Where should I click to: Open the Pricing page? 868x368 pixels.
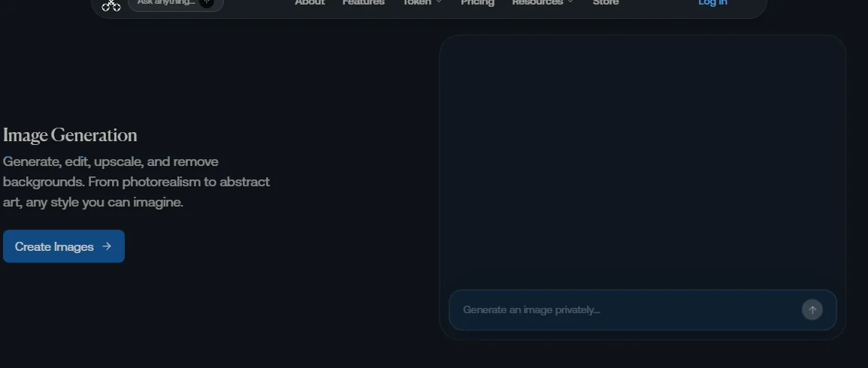(x=477, y=3)
